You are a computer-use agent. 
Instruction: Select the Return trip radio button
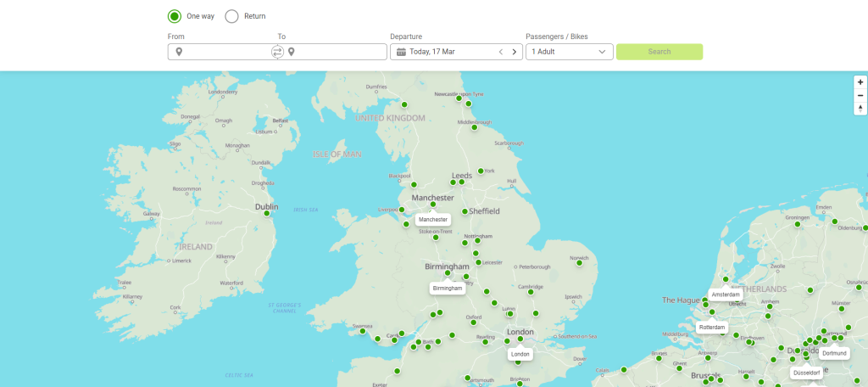pos(231,16)
